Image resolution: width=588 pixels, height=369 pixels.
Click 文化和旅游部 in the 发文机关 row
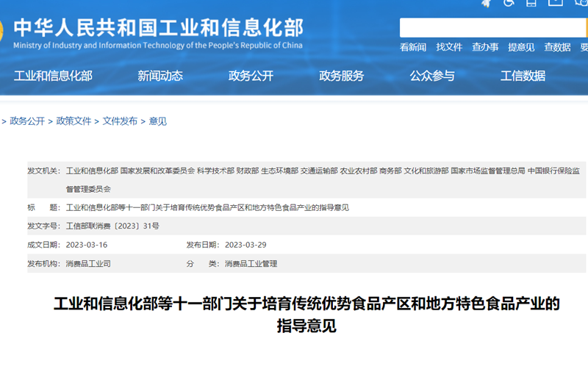click(426, 171)
